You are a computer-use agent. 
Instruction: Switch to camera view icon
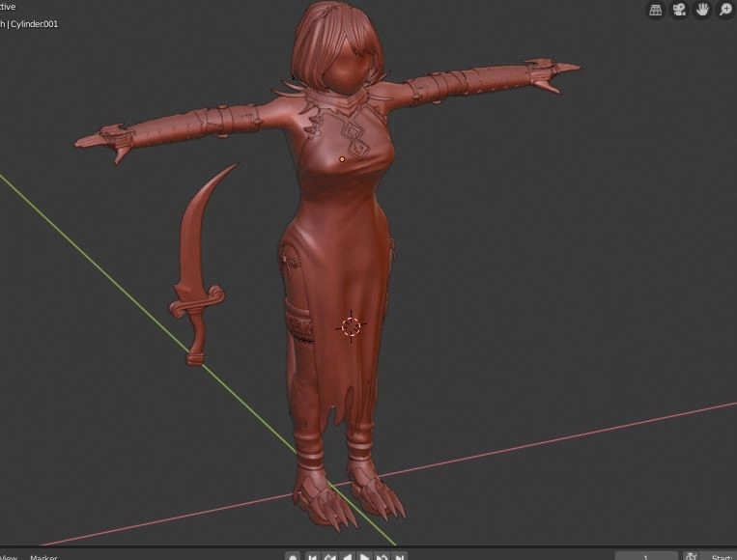[679, 10]
